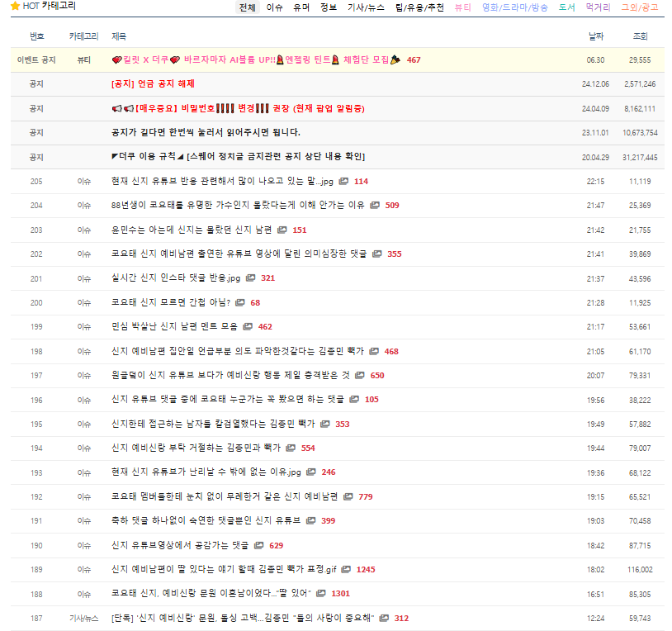Click the megaphone icon in the 비밀번호 변경 notice
Screen dimensions: 672x631
click(116, 109)
